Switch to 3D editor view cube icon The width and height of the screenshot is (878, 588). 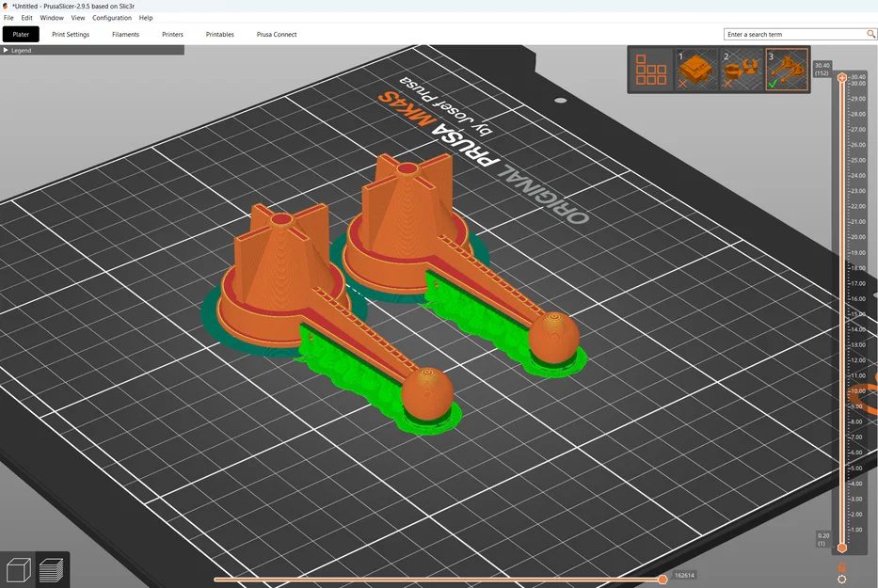coord(18,571)
